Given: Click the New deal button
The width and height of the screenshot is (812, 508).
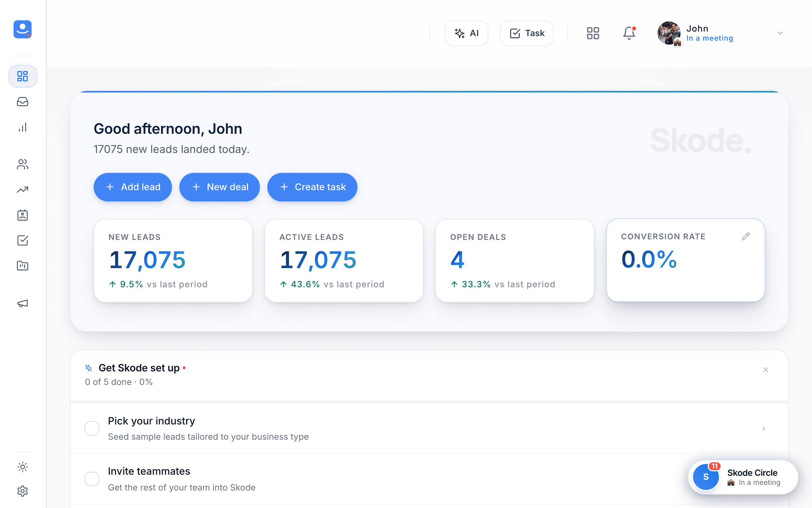Looking at the screenshot, I should pyautogui.click(x=219, y=187).
